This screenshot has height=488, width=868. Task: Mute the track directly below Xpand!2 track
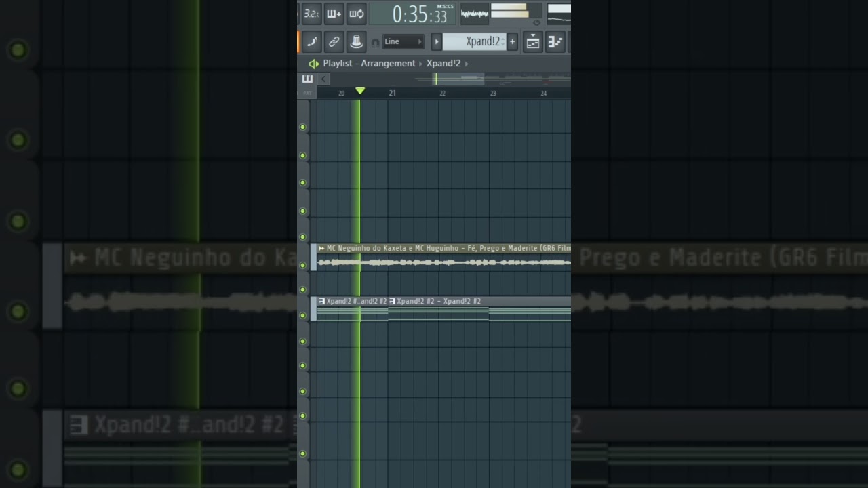pos(302,341)
